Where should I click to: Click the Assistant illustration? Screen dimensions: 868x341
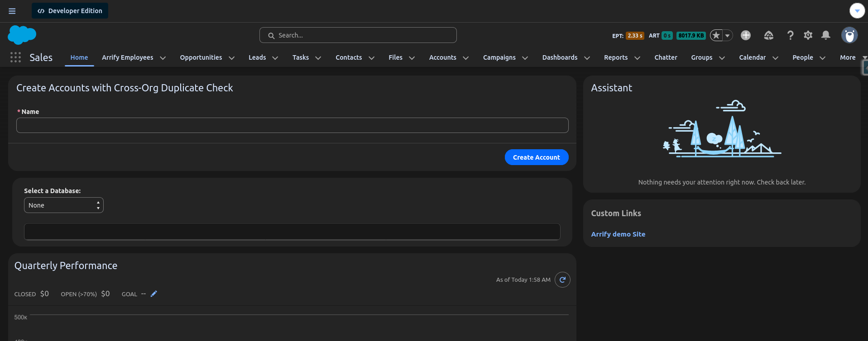coord(722,129)
